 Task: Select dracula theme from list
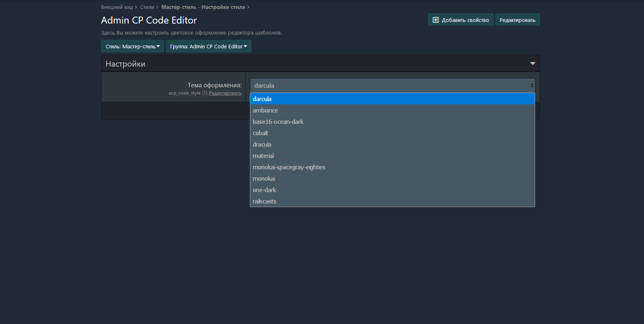262,145
